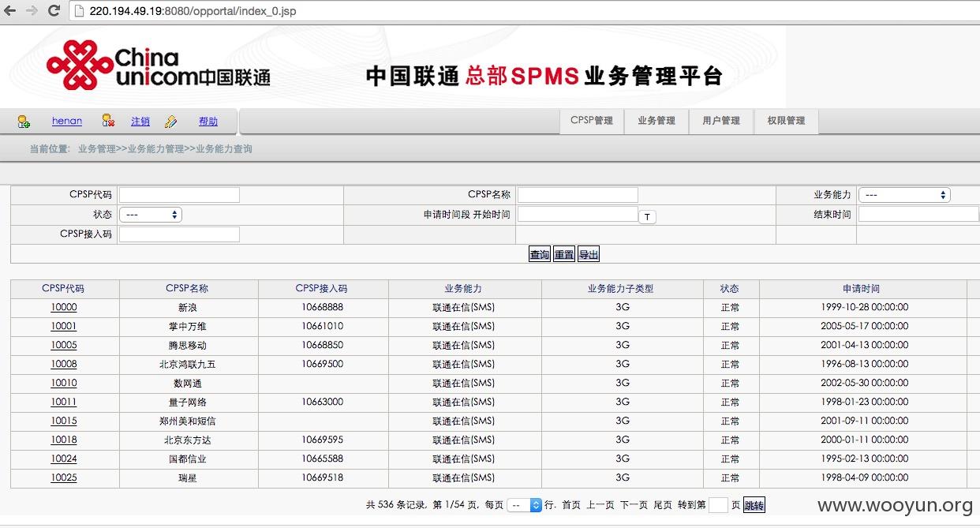
Task: Click the browser back arrow
Action: (10, 11)
